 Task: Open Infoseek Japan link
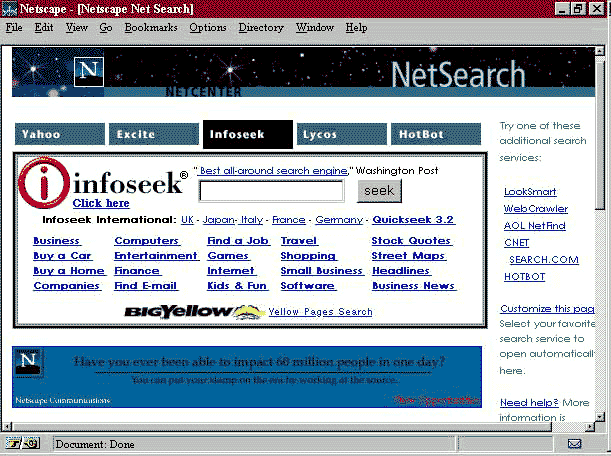(219, 220)
